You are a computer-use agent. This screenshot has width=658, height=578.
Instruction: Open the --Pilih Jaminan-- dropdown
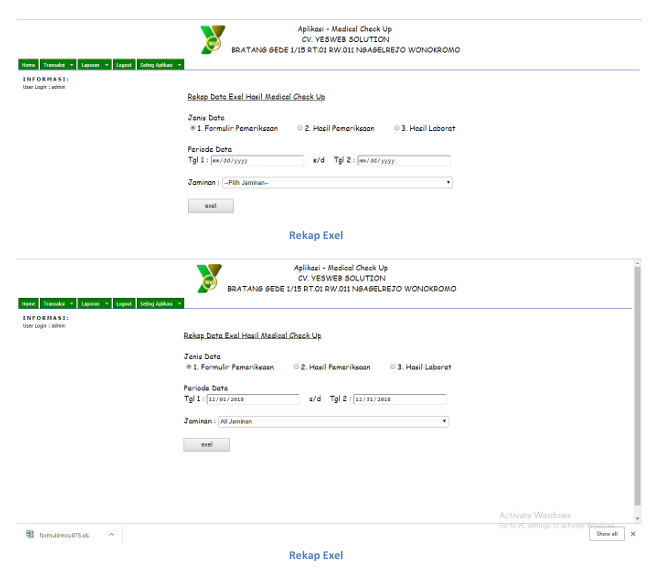[x=337, y=183]
